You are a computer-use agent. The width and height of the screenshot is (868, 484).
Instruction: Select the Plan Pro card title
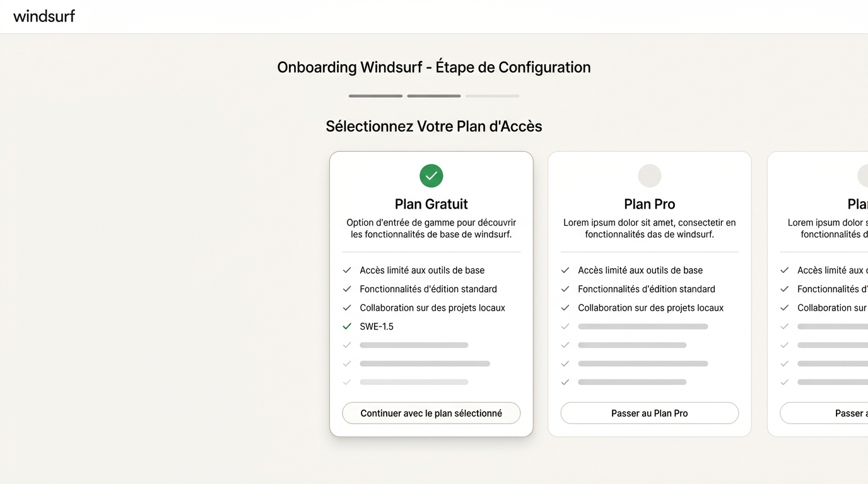click(x=650, y=204)
